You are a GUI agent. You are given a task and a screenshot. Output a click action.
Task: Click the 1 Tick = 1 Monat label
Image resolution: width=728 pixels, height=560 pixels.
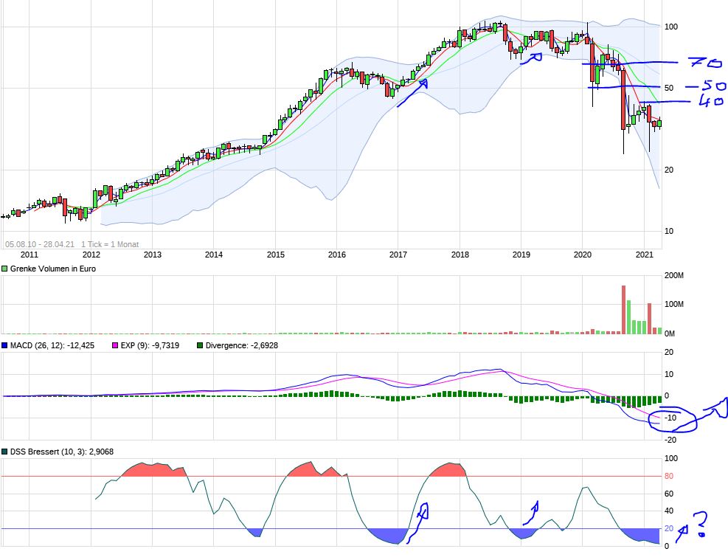point(108,243)
